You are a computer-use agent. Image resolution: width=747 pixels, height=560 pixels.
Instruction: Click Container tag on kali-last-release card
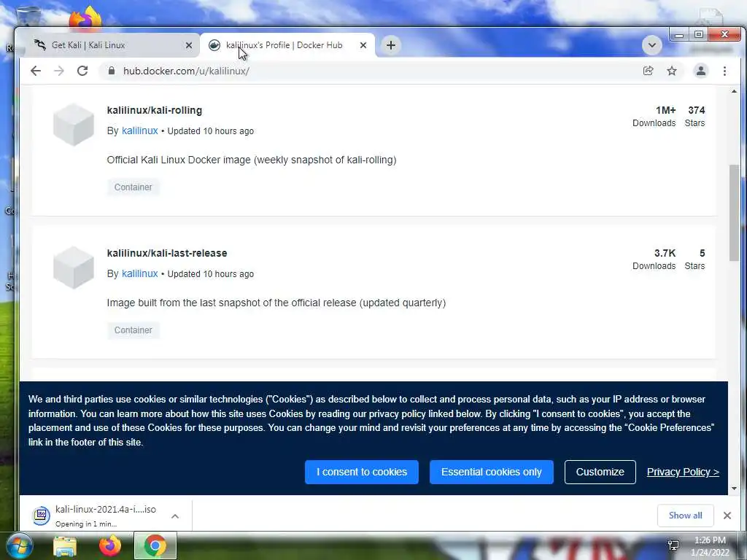[x=133, y=330]
